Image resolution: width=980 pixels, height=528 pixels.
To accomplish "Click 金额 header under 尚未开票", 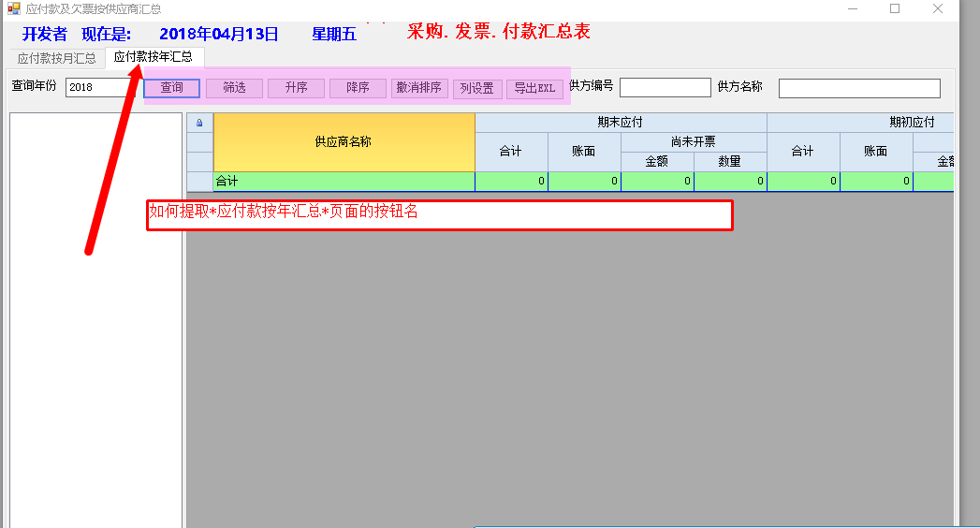I will pyautogui.click(x=657, y=162).
